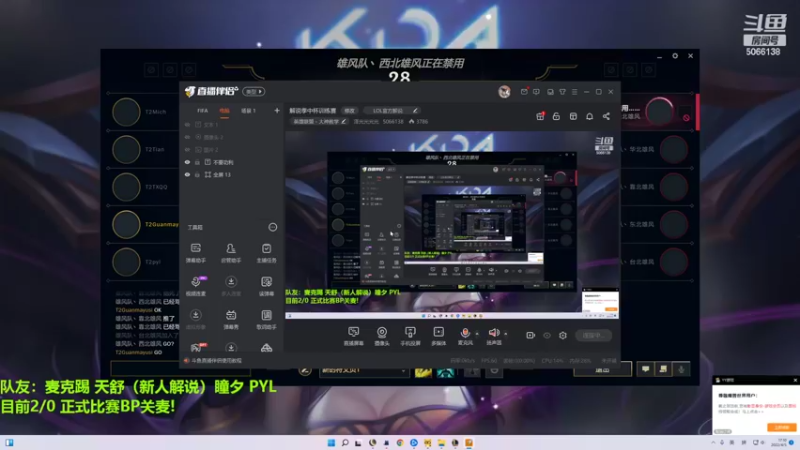Open the 模式 mode switch pill beside the logo
800x450 pixels.
pyautogui.click(x=254, y=92)
